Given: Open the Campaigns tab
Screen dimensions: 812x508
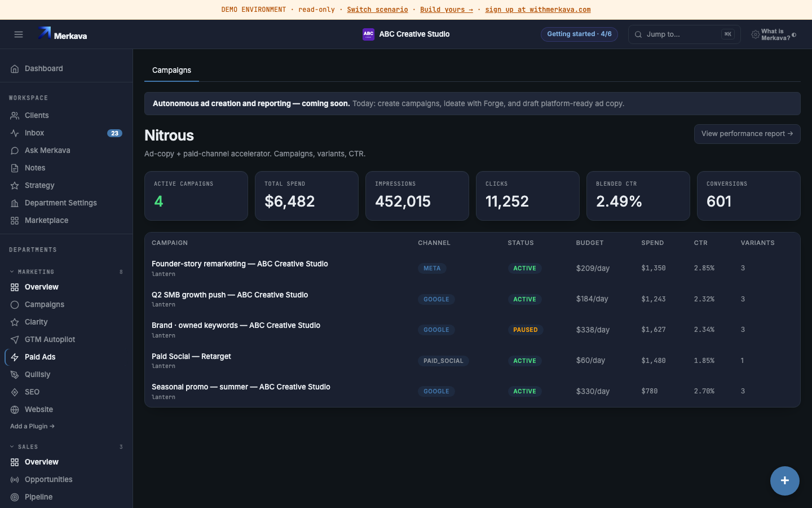Looking at the screenshot, I should (x=171, y=71).
